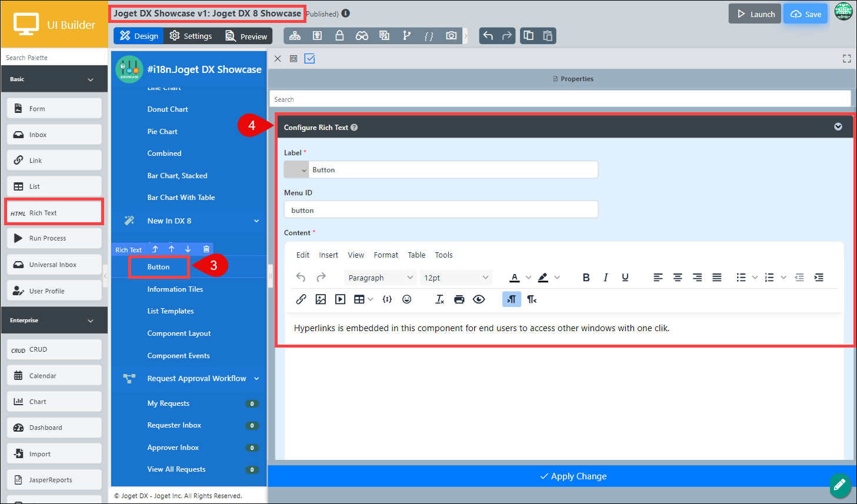The height and width of the screenshot is (504, 857).
Task: Open the Paragraph block format dropdown
Action: pyautogui.click(x=381, y=278)
